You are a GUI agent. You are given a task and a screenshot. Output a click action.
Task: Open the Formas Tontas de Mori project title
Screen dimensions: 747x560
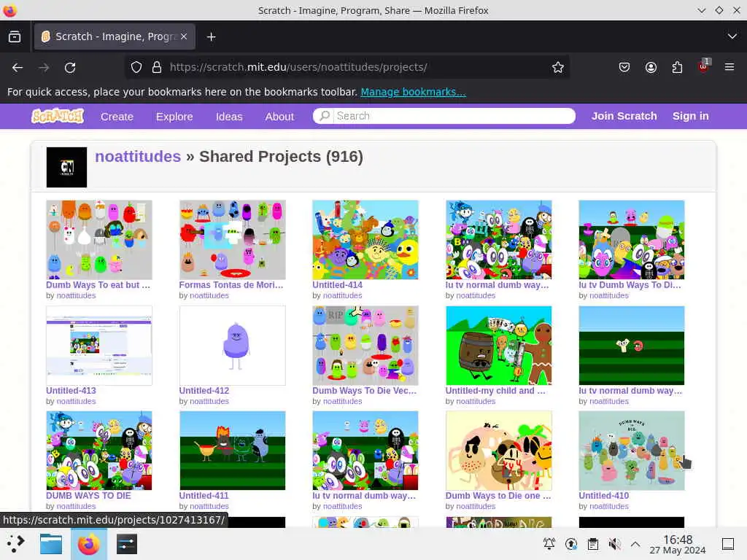click(x=231, y=285)
